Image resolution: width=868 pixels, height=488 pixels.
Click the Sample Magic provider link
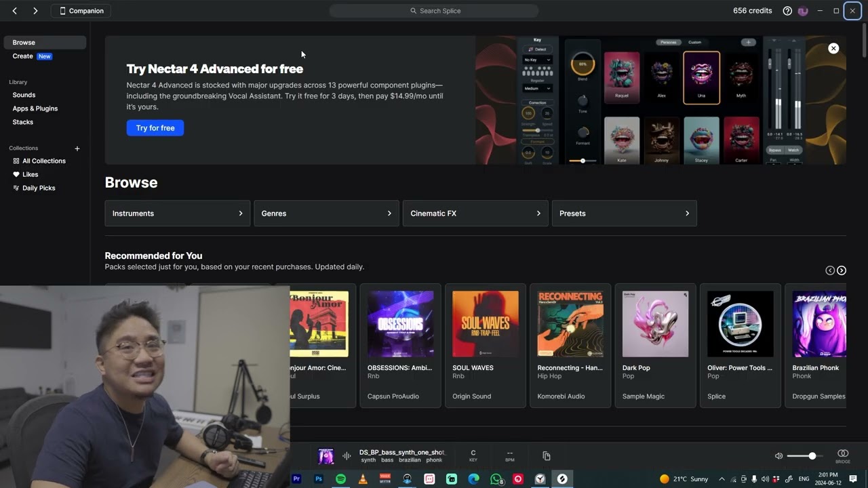pos(644,396)
